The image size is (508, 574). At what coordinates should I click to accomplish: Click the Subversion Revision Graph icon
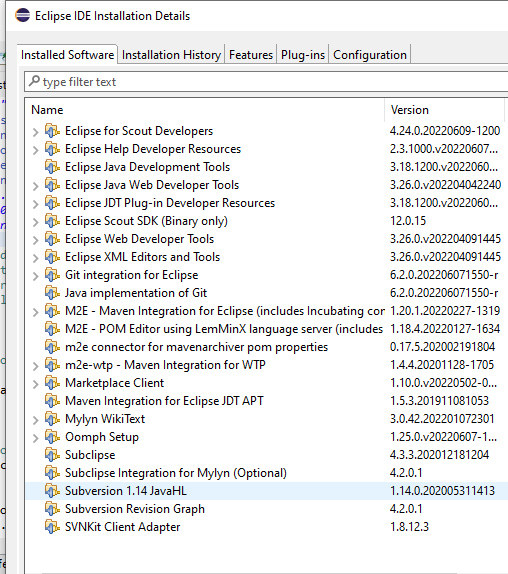tap(52, 508)
